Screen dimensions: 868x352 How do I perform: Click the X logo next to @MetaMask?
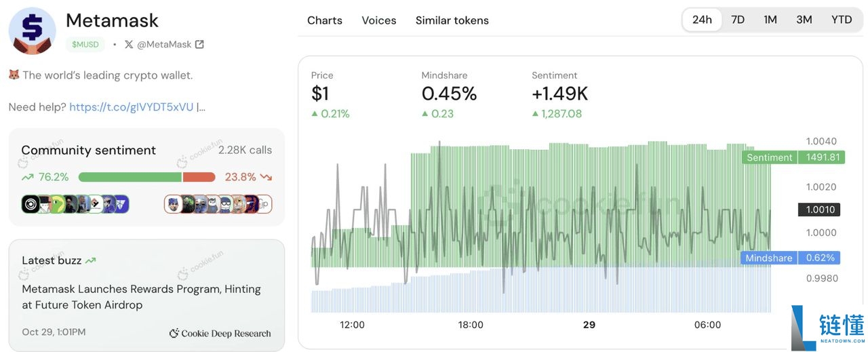click(129, 45)
